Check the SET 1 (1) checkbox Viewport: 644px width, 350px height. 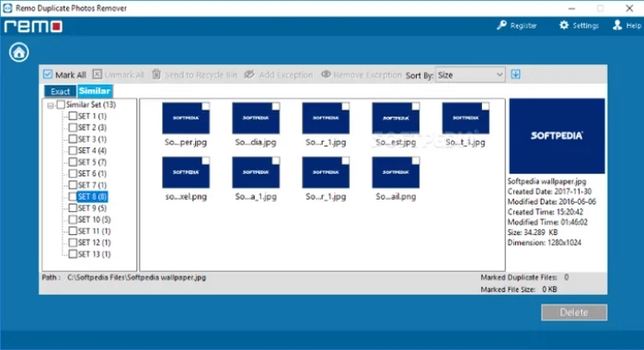coord(73,116)
